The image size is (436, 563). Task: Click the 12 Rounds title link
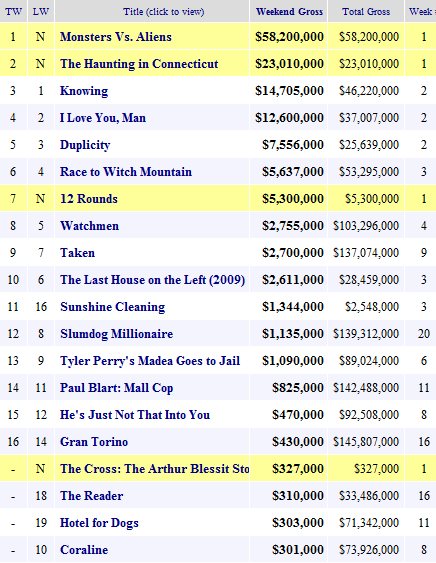pos(89,199)
